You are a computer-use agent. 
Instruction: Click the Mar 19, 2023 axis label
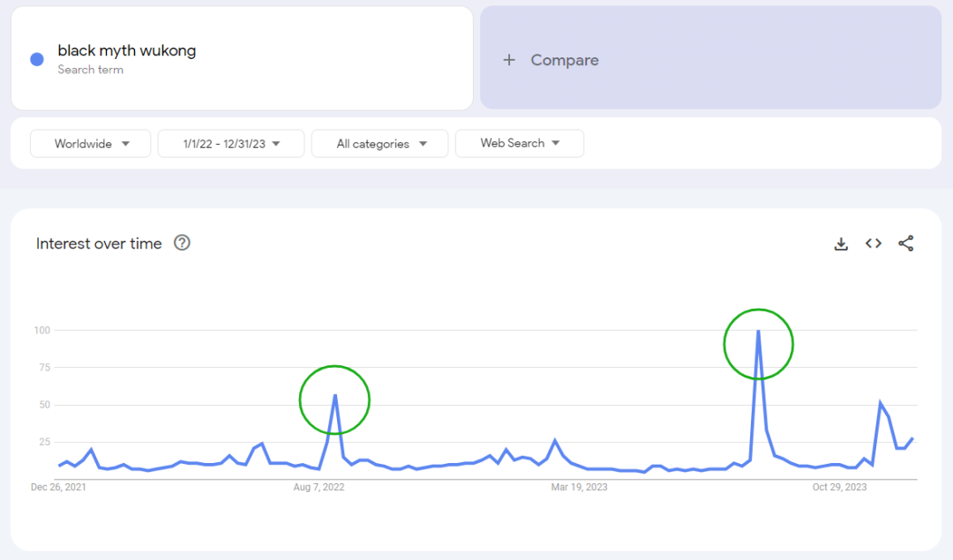[579, 487]
